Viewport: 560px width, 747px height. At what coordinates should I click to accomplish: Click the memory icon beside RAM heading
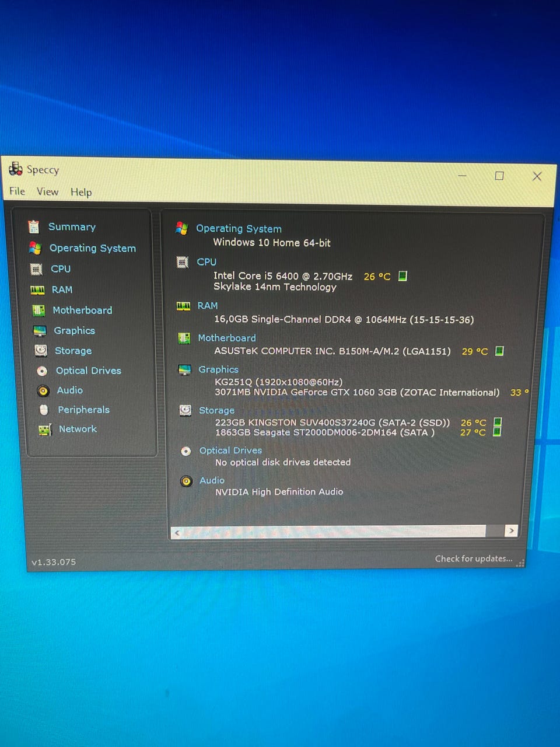pos(184,306)
